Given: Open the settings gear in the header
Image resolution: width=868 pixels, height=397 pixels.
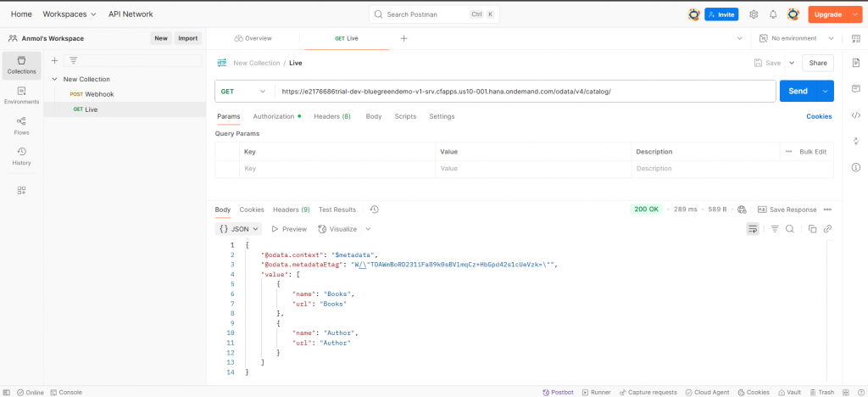Looking at the screenshot, I should (754, 14).
